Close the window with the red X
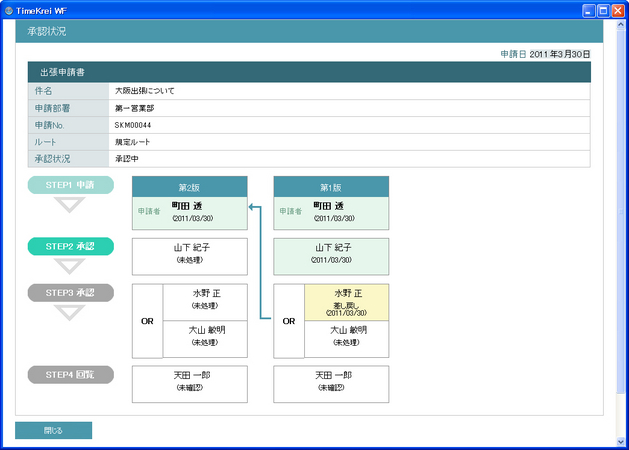 tap(618, 10)
